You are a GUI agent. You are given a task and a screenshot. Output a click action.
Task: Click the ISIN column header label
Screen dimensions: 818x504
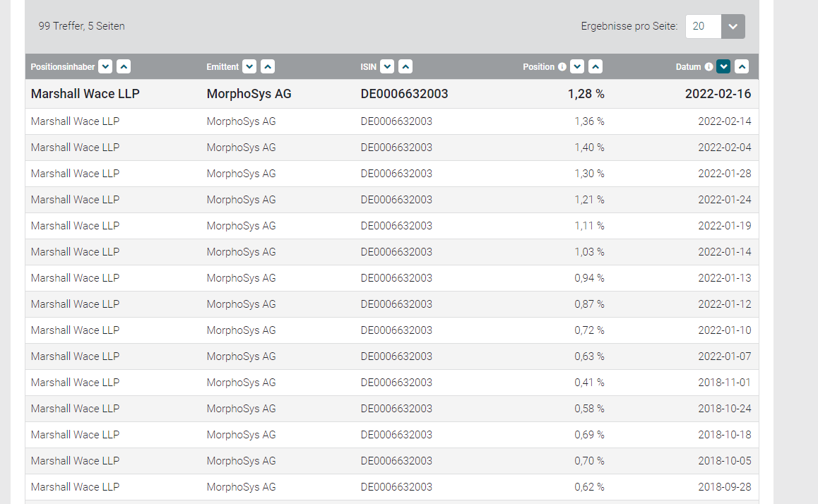point(368,67)
